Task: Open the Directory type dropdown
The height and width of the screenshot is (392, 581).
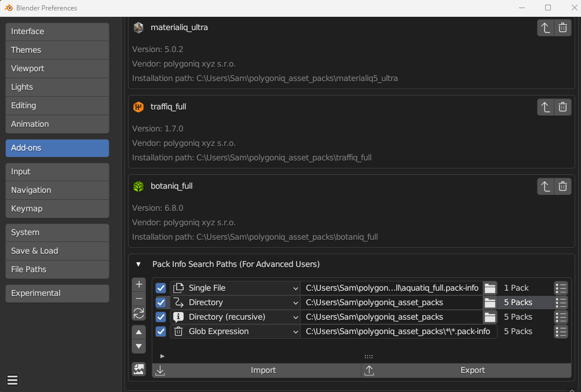Action: (x=235, y=303)
